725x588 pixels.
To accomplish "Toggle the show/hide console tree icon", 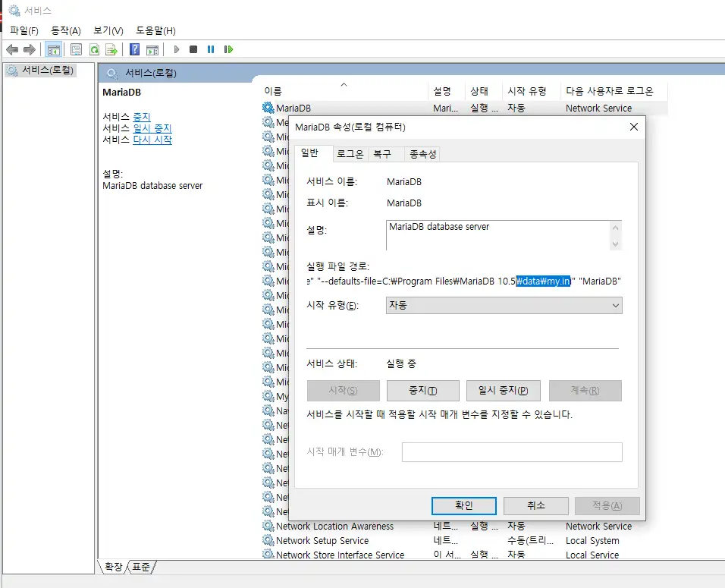I will [x=54, y=49].
